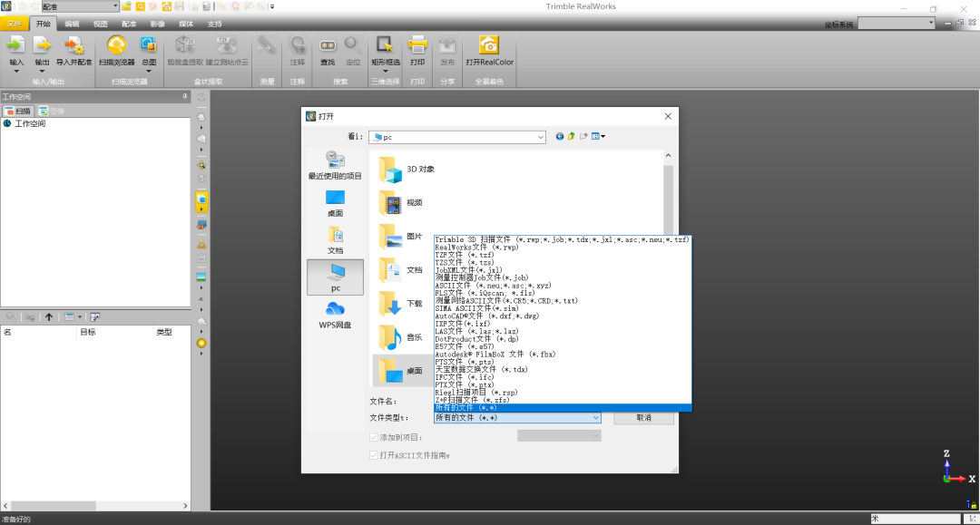Viewport: 980px width, 525px height.
Task: Open the 文件 menu tab
Action: click(x=14, y=23)
